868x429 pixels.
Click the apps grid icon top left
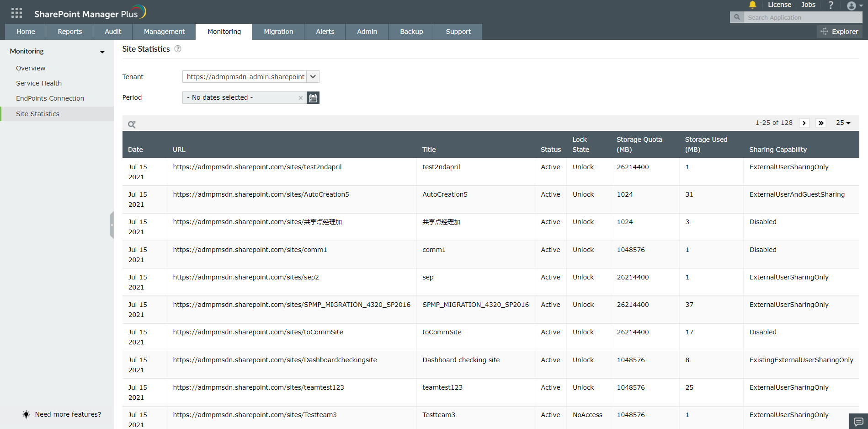(16, 12)
